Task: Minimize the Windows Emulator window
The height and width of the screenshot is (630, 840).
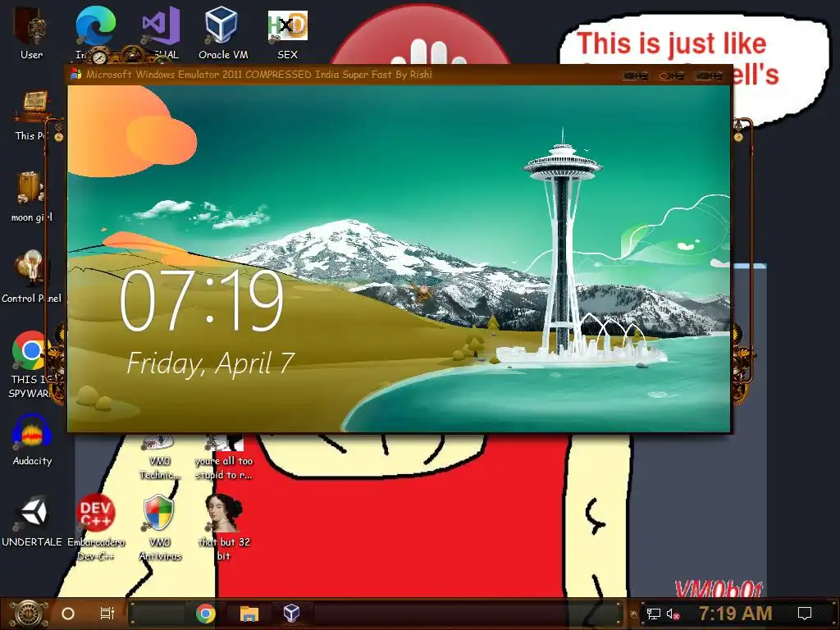Action: tap(636, 76)
